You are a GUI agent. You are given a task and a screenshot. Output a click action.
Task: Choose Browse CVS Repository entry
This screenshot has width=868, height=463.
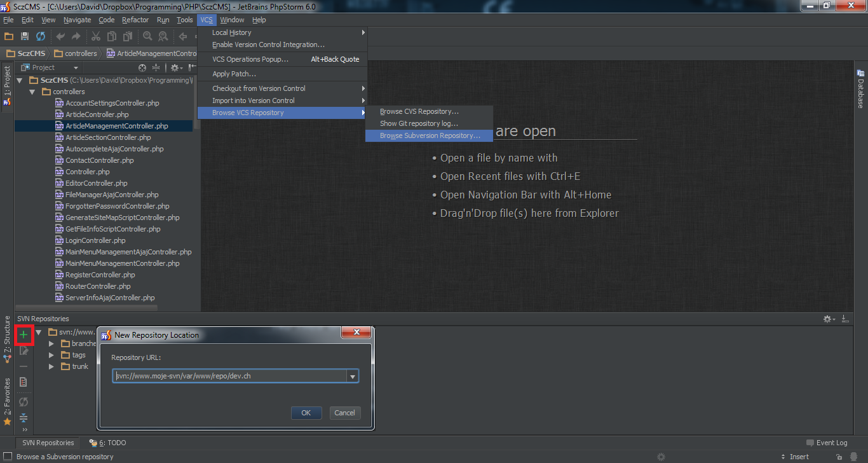coord(430,111)
